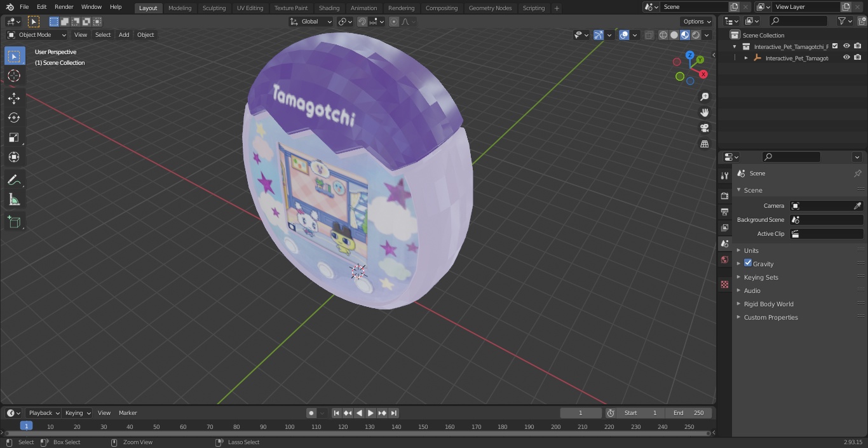Open the Global transform orientation dropdown

[311, 22]
